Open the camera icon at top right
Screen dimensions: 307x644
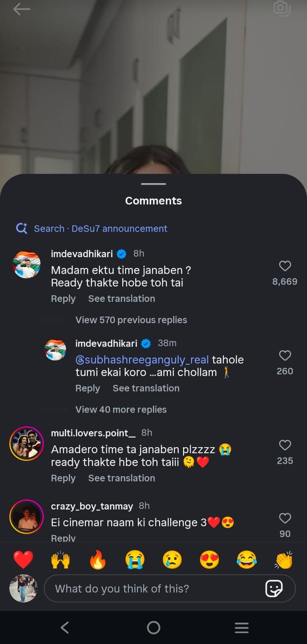point(282,8)
